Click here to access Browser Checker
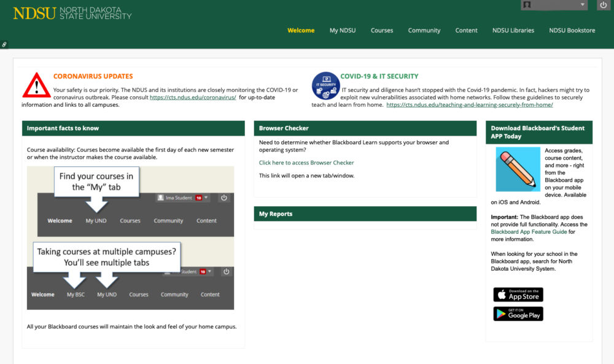Screen dimensions: 614x364 [306, 163]
